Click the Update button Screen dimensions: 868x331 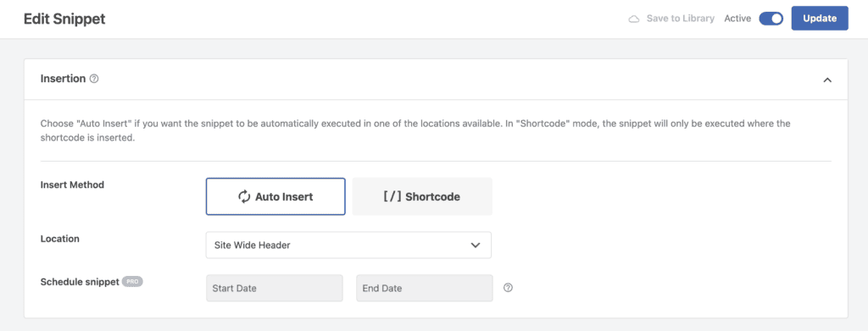[820, 19]
